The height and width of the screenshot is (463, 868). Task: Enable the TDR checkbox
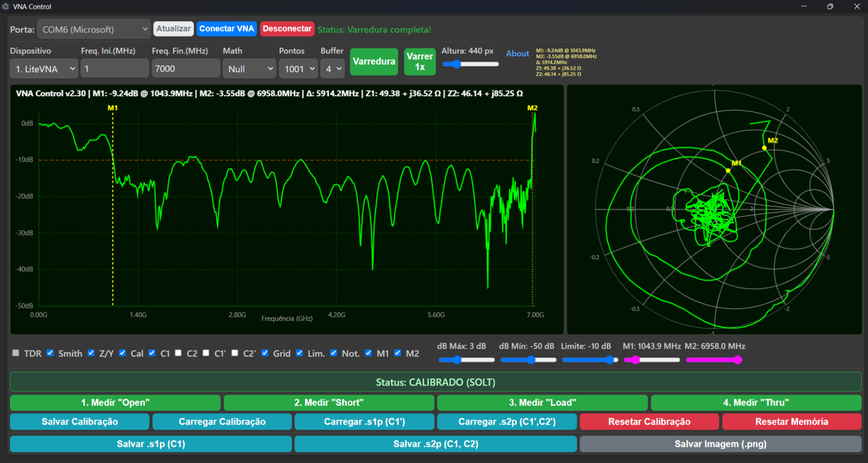(x=15, y=353)
